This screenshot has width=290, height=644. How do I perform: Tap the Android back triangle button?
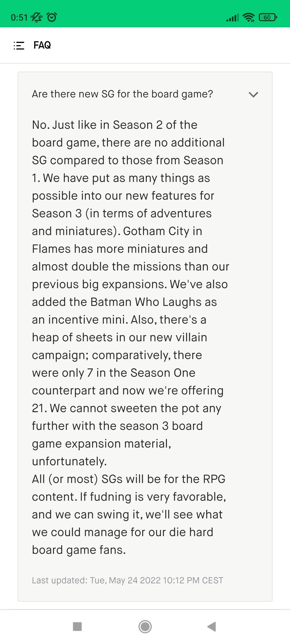pos(212,627)
